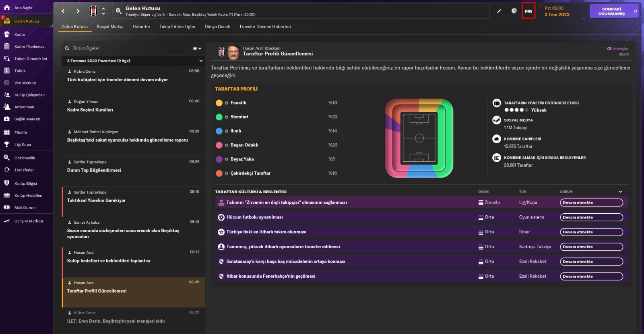Expand the club switcher up-down arrows
This screenshot has height=334, width=644.
pyautogui.click(x=103, y=11)
